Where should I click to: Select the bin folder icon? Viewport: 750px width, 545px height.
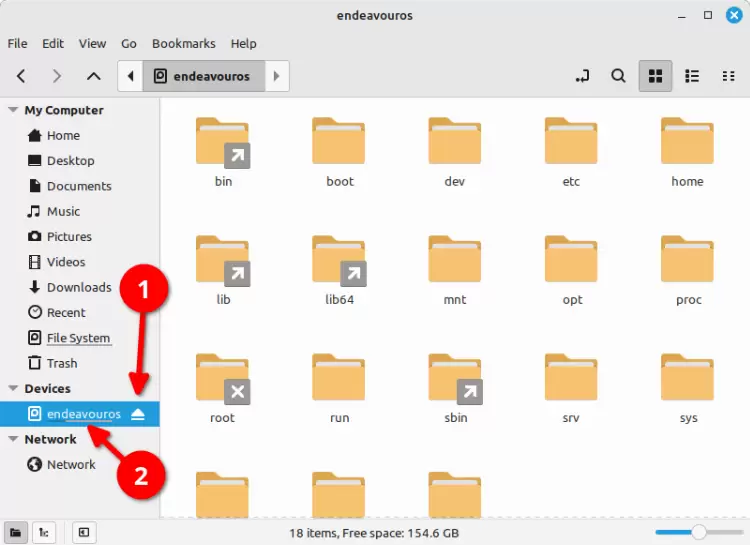point(223,143)
